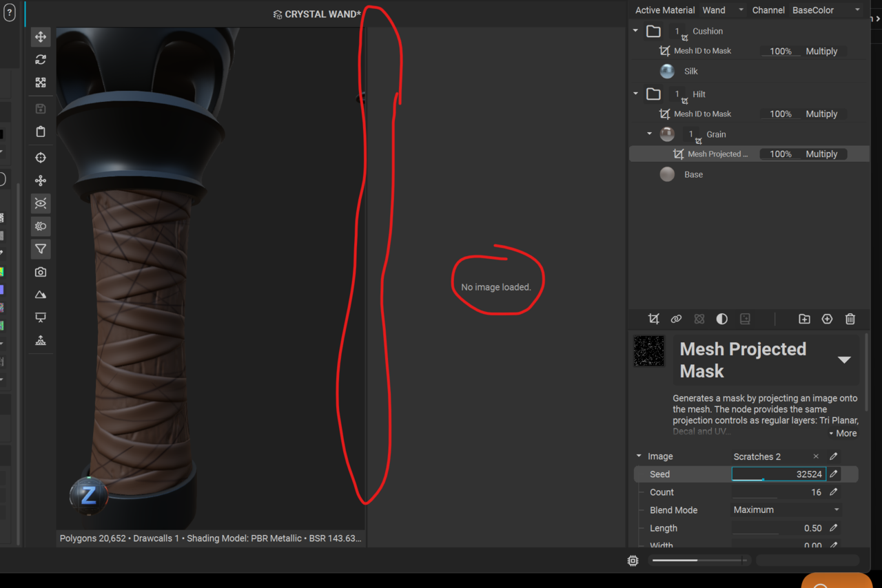
Task: Click the half-circle adjustment icon in layer toolbar
Action: [x=721, y=319]
